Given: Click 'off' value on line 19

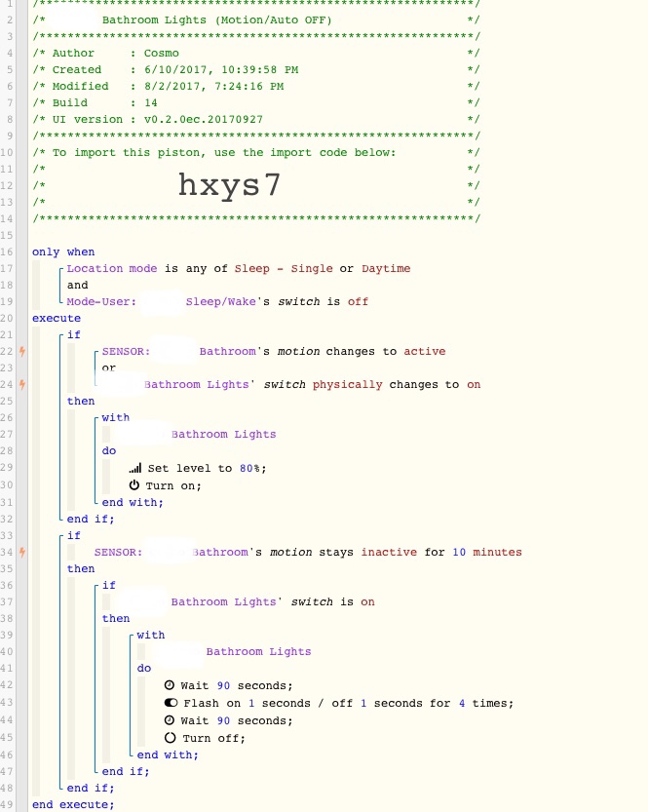Looking at the screenshot, I should (x=358, y=301).
